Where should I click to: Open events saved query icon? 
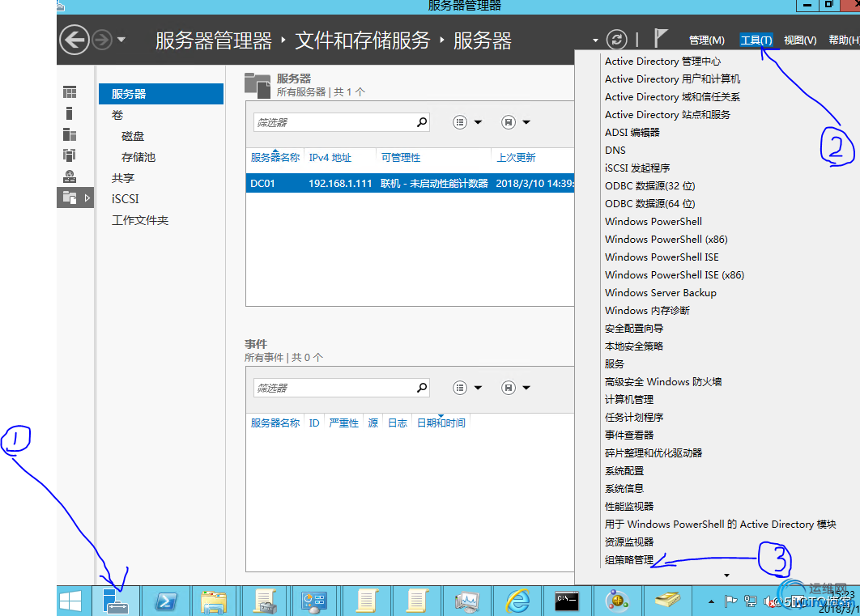[x=509, y=388]
